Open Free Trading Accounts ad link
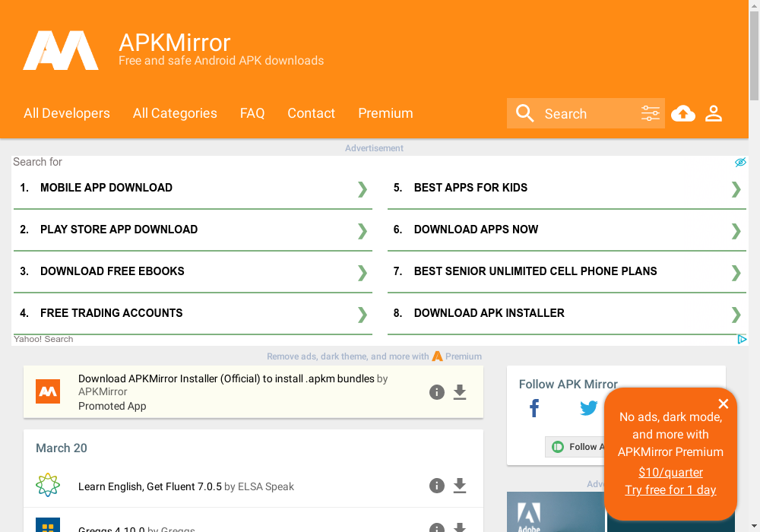Viewport: 760px width, 532px height. point(112,313)
